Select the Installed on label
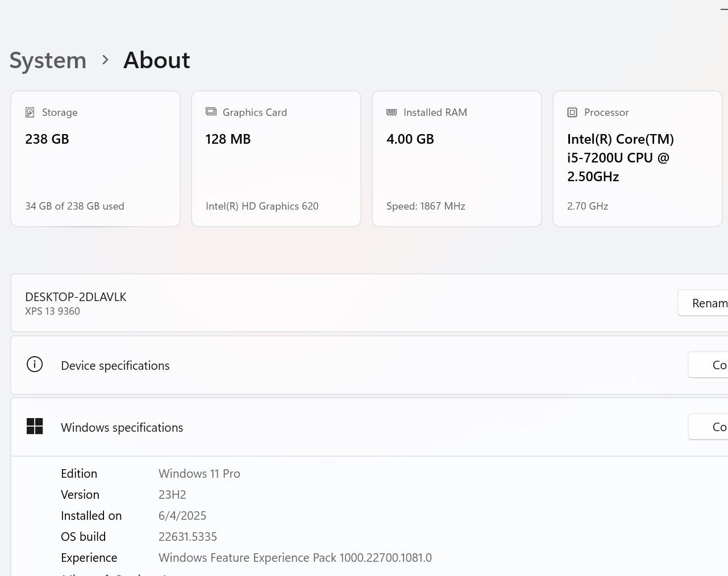The height and width of the screenshot is (576, 728). click(91, 516)
